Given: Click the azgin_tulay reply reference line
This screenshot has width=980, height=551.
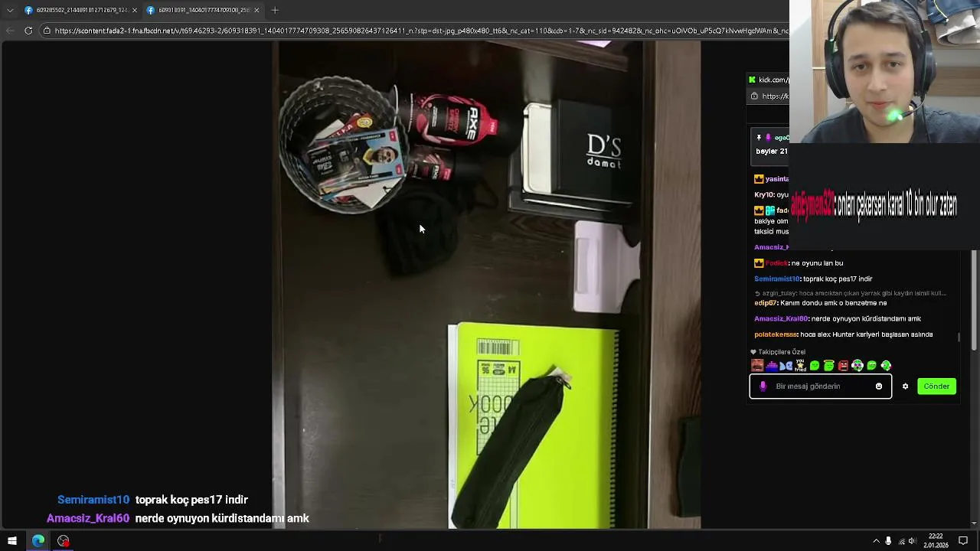Looking at the screenshot, I should (x=851, y=293).
